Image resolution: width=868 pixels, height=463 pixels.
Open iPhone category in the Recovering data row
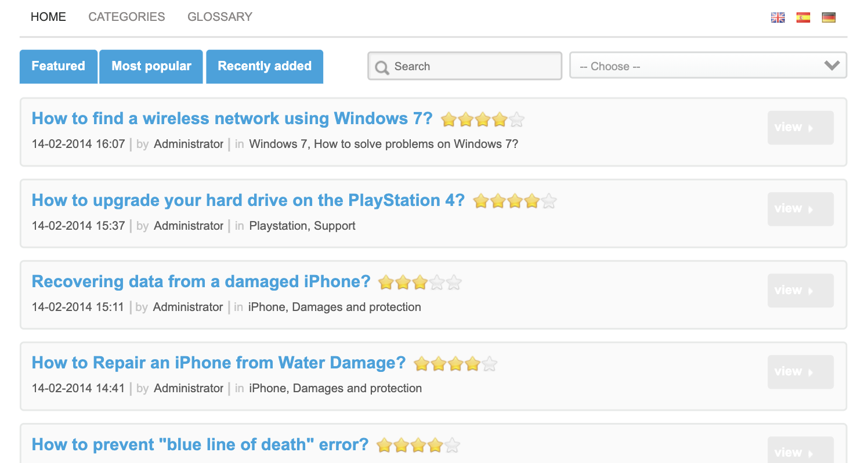(x=267, y=307)
